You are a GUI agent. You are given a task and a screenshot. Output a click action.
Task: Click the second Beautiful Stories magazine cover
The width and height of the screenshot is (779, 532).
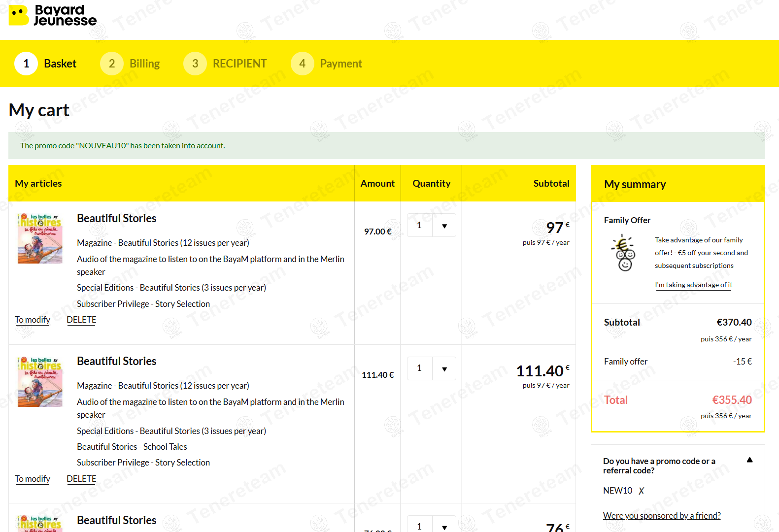(x=40, y=382)
